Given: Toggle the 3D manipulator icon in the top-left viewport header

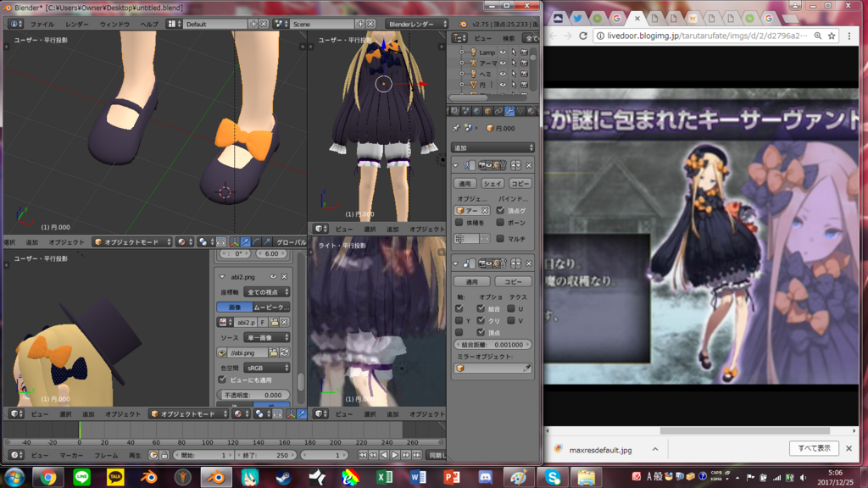Looking at the screenshot, I should pos(235,241).
